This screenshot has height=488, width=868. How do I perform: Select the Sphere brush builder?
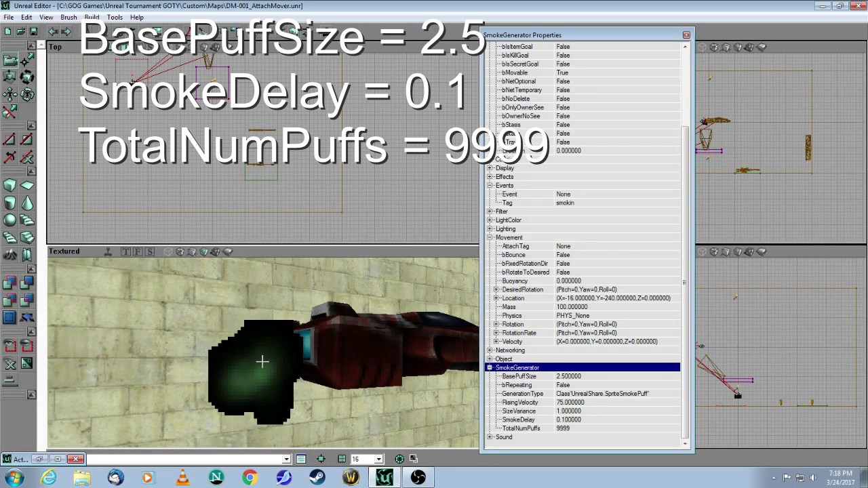pos(10,220)
